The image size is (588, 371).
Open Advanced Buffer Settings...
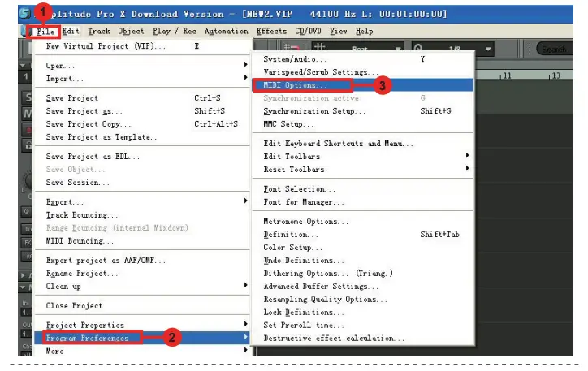[363, 287]
